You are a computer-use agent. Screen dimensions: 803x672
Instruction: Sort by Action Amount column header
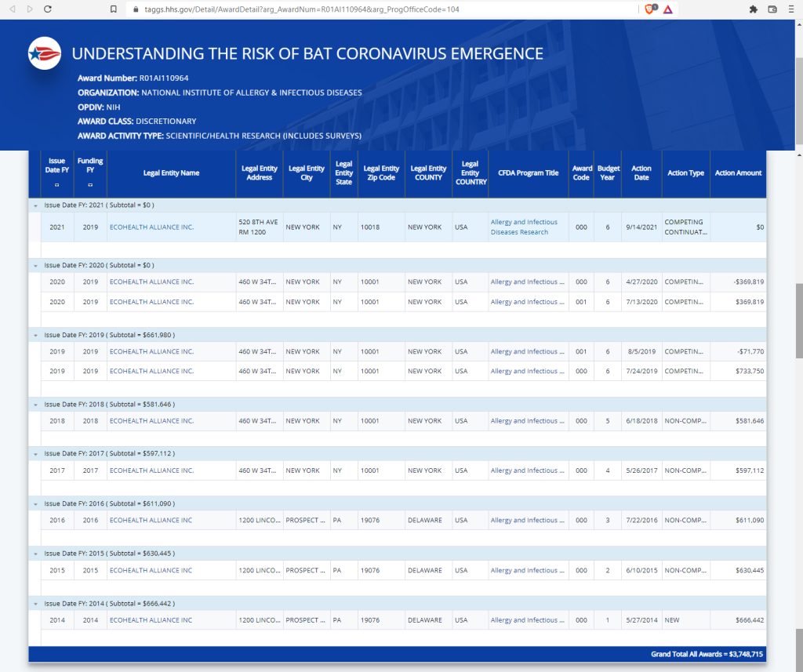tap(738, 173)
